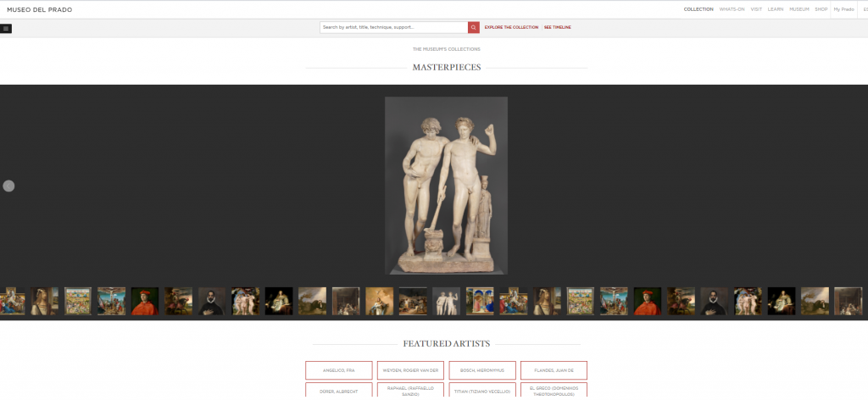Select the Third of May shooting thumbnail

[413, 301]
